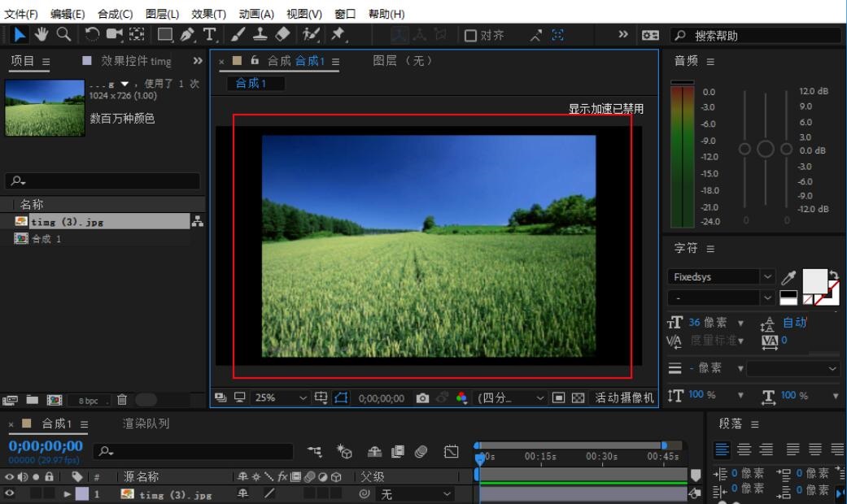Hide the timg (3).jpg layer with the eye toggle
The image size is (847, 504).
click(x=10, y=493)
